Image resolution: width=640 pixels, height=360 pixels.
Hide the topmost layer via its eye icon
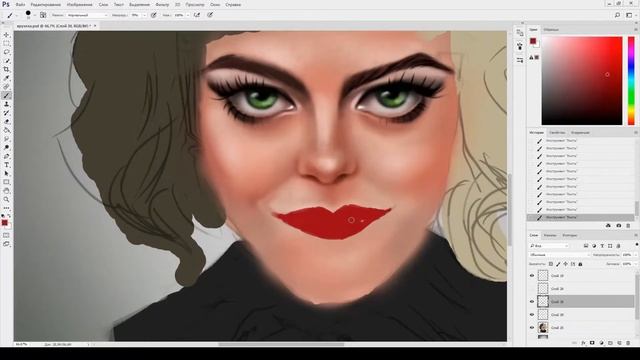click(532, 276)
